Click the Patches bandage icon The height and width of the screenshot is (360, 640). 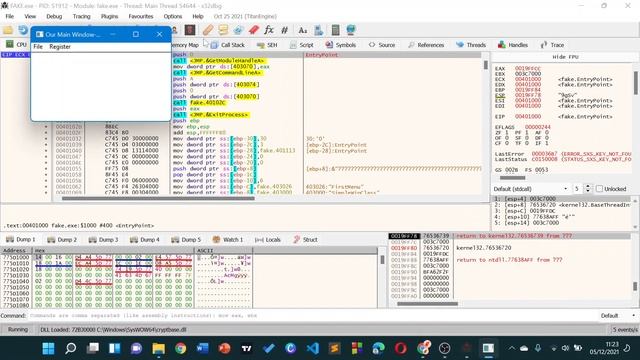208,30
